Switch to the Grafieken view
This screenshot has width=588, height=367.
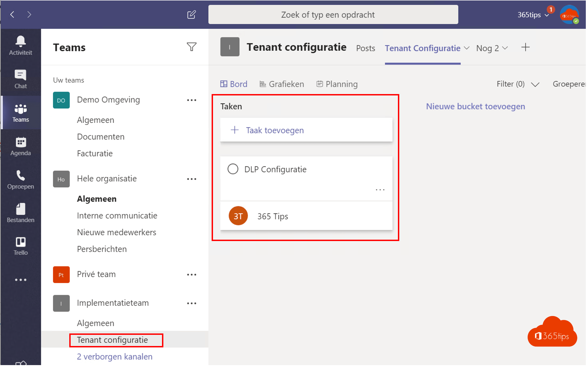pos(282,84)
